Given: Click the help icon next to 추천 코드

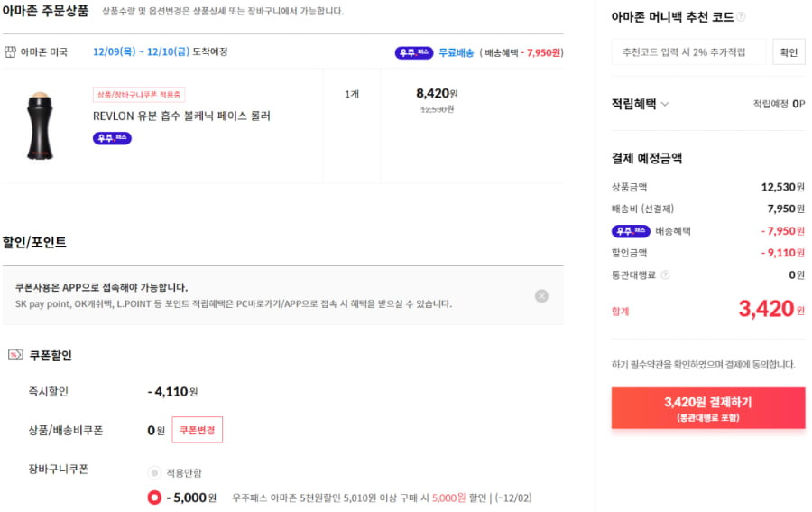Looking at the screenshot, I should (741, 16).
